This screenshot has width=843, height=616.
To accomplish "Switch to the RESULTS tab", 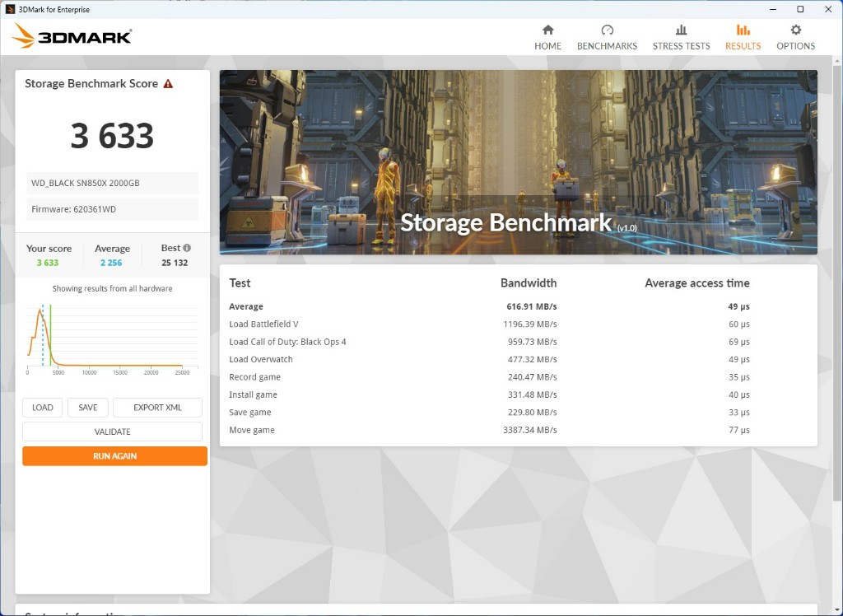I will pos(742,37).
